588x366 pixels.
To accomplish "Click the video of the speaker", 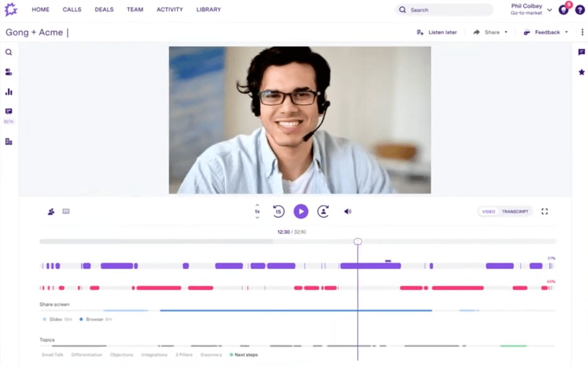I will (x=300, y=120).
